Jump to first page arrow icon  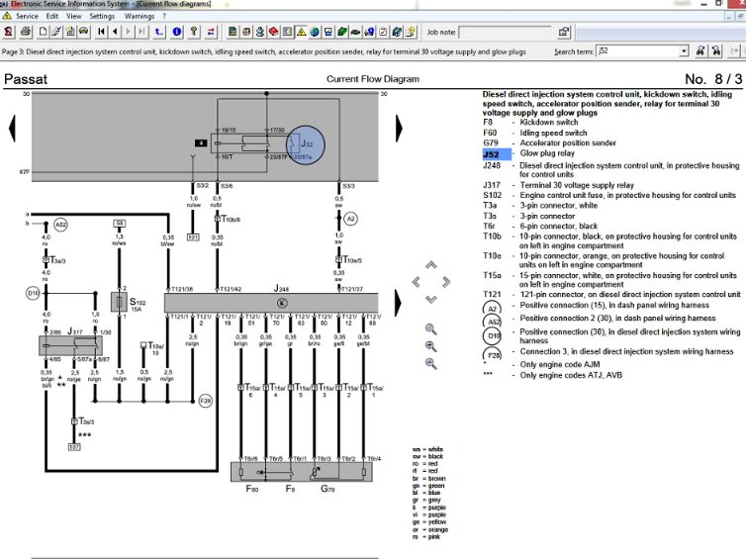tap(101, 32)
